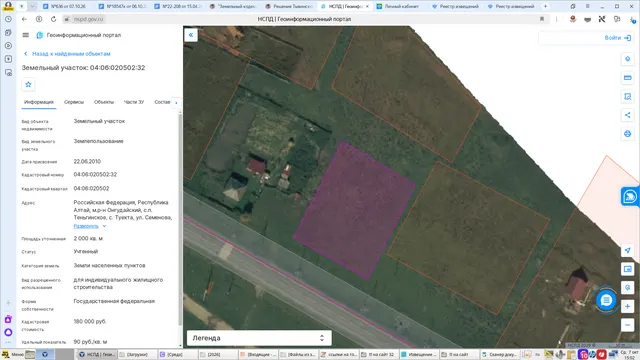Click cadastral number value 04:06:020502:32
The height and width of the screenshot is (360, 640).
coord(95,175)
